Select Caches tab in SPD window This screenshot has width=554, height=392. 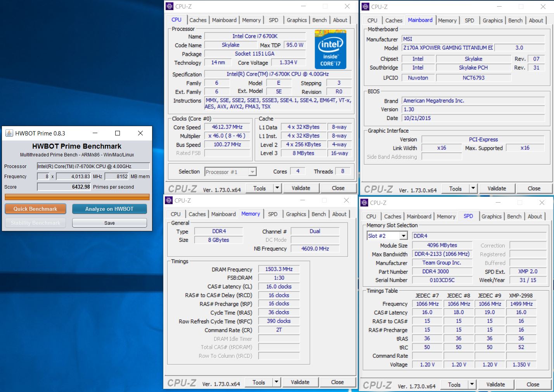(x=393, y=217)
